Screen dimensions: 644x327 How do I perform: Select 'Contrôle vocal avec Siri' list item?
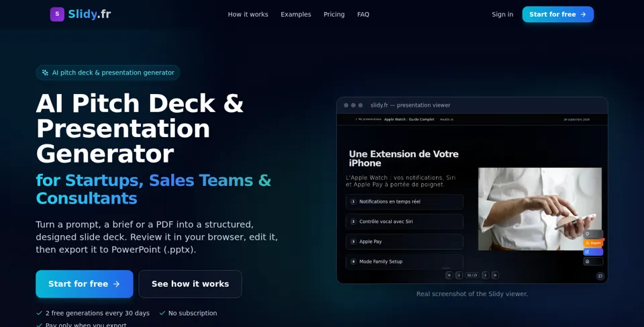tap(405, 222)
